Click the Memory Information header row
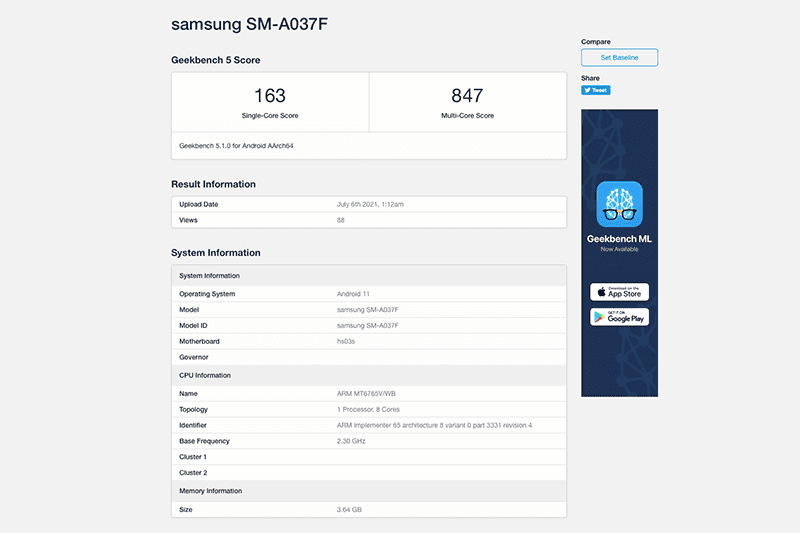The height and width of the screenshot is (533, 800). click(369, 491)
